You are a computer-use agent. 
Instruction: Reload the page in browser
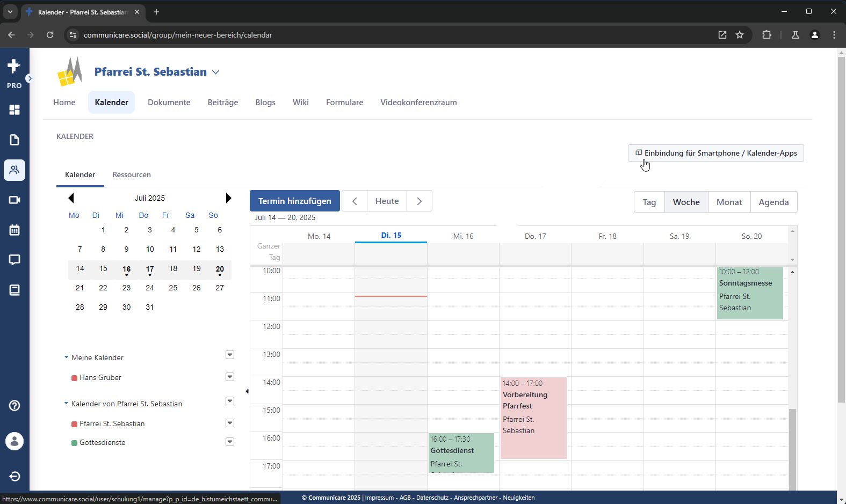(x=50, y=35)
